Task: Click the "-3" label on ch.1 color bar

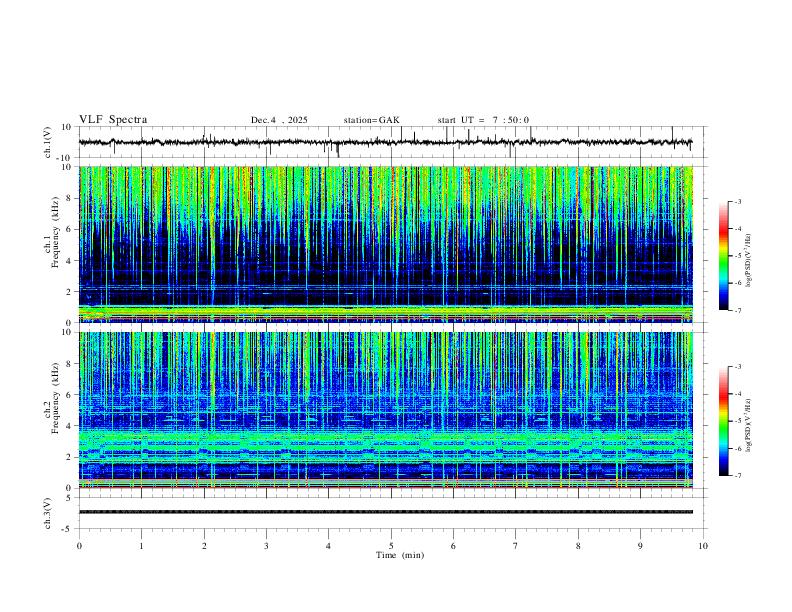Action: click(x=737, y=201)
